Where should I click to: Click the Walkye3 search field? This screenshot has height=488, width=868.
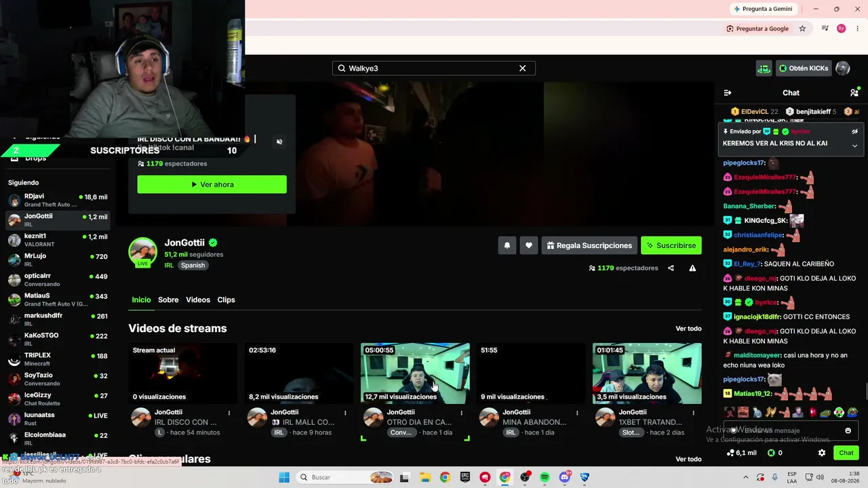click(434, 68)
